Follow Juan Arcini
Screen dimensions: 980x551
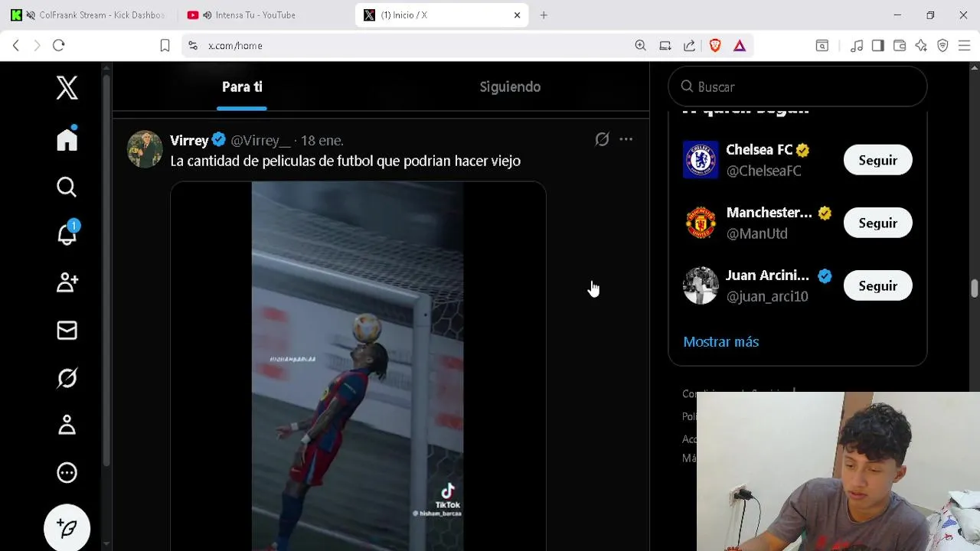877,285
